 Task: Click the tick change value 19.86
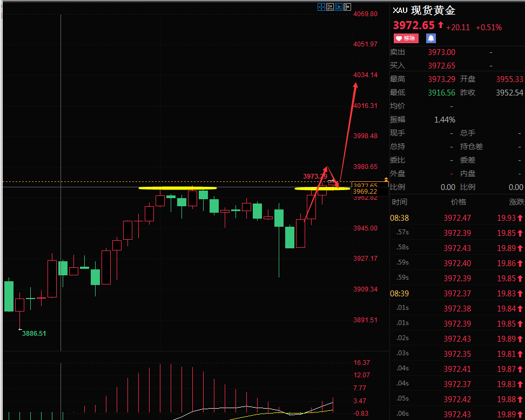coord(506,263)
